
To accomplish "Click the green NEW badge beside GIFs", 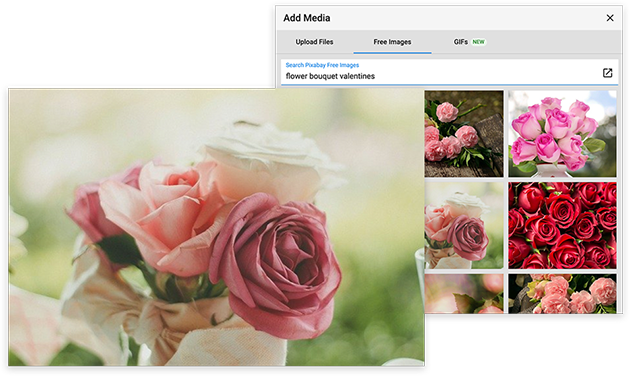I will [x=478, y=42].
